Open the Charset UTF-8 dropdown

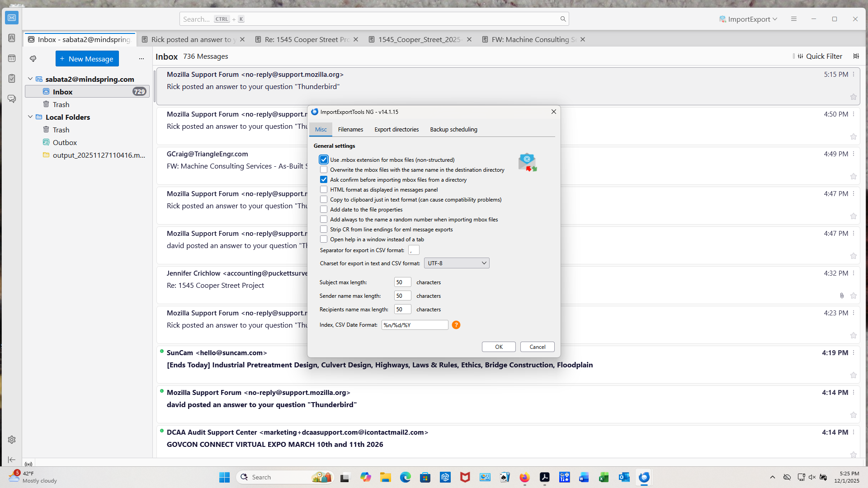point(457,263)
